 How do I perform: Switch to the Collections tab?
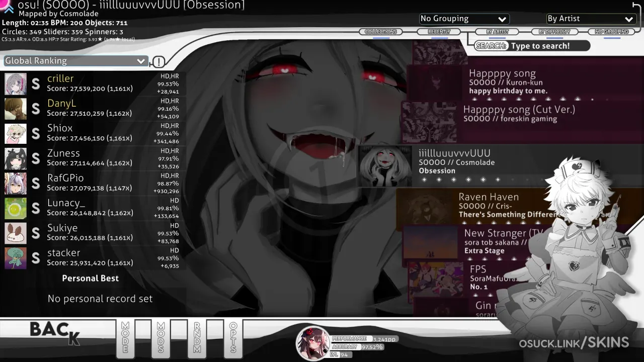point(381,32)
